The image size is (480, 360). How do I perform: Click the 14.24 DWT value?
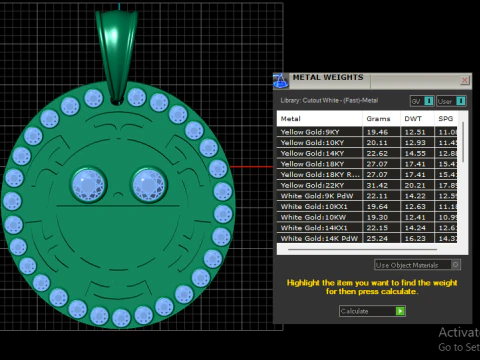click(x=415, y=228)
